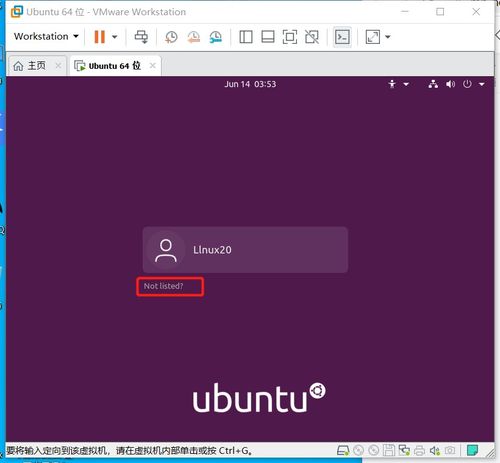
Task: Close the Ubuntu 64 位 tab
Action: (153, 66)
